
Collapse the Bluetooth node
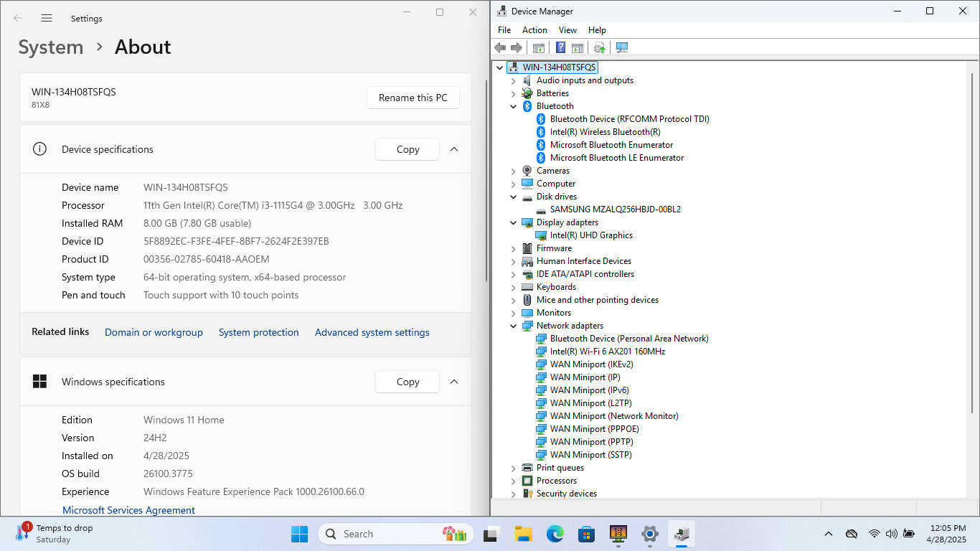pyautogui.click(x=514, y=106)
